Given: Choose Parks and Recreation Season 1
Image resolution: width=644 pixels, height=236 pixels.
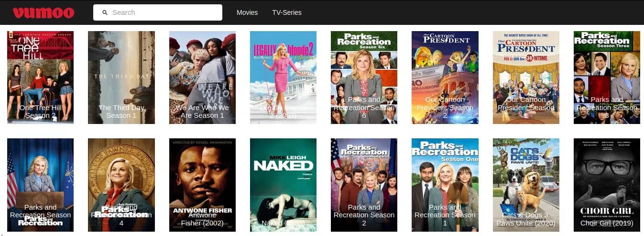Looking at the screenshot, I should click(445, 185).
